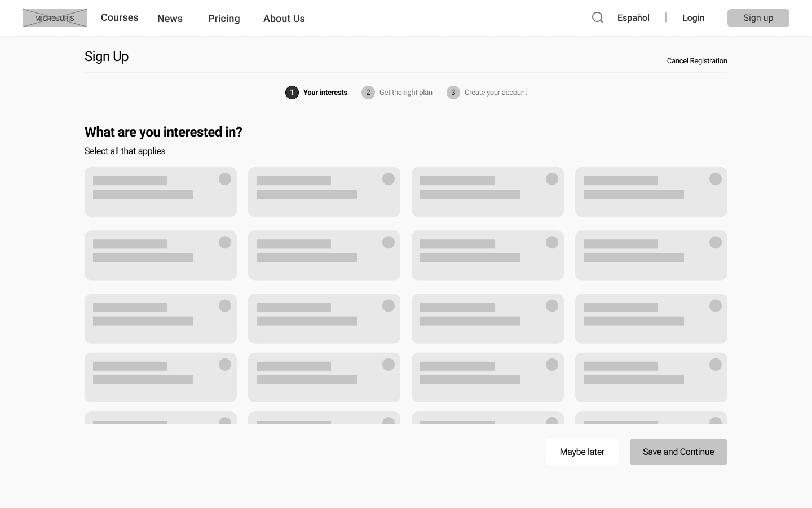This screenshot has height=508, width=812.
Task: Open the News section
Action: [x=170, y=19]
